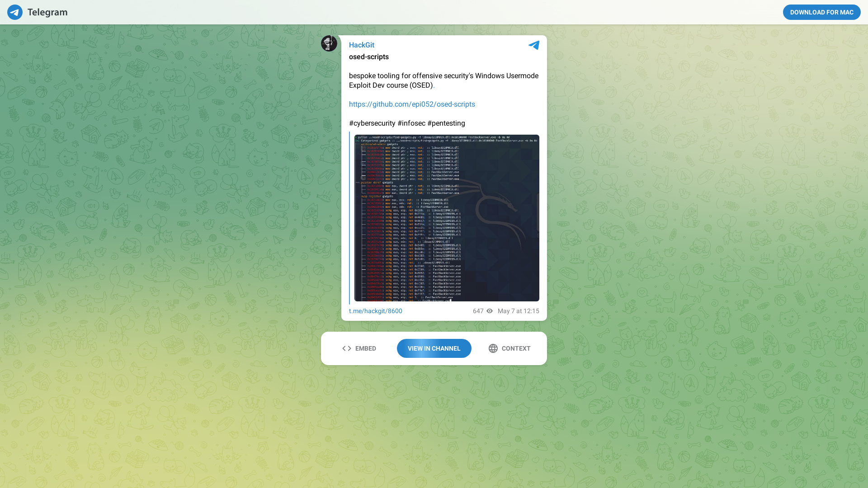Click the t.me/hackgit/8600 channel link
868x488 pixels.
pos(375,310)
